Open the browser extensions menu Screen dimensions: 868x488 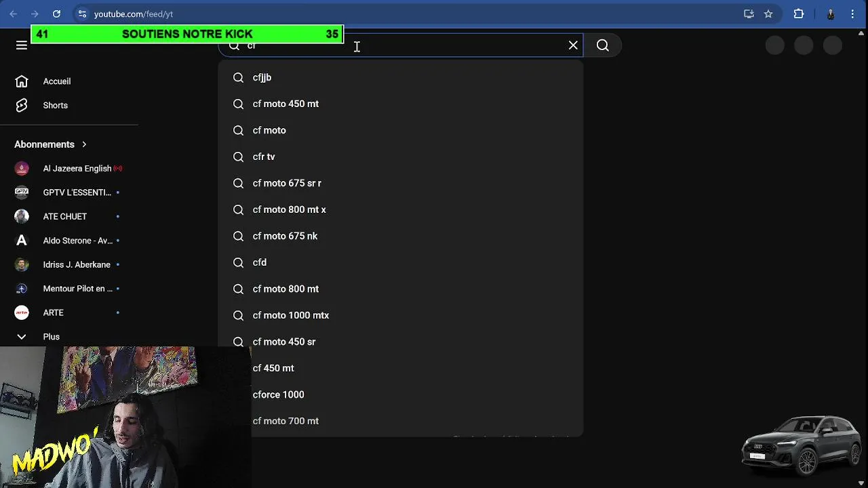pos(799,14)
